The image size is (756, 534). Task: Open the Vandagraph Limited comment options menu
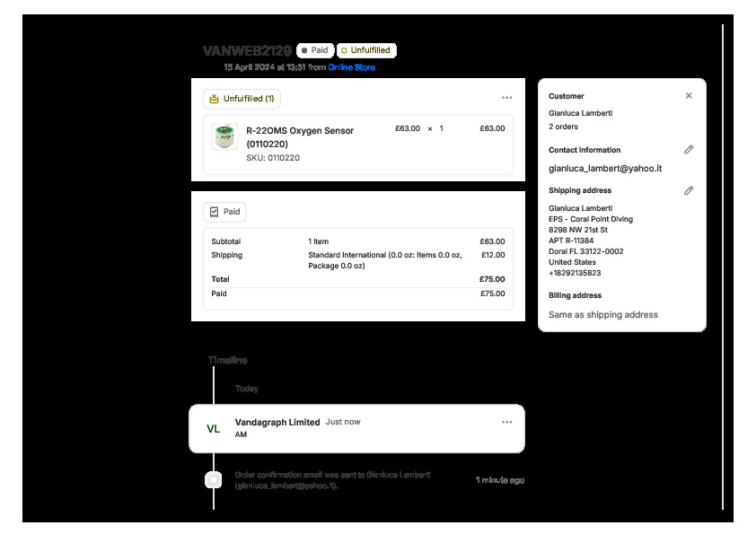506,422
